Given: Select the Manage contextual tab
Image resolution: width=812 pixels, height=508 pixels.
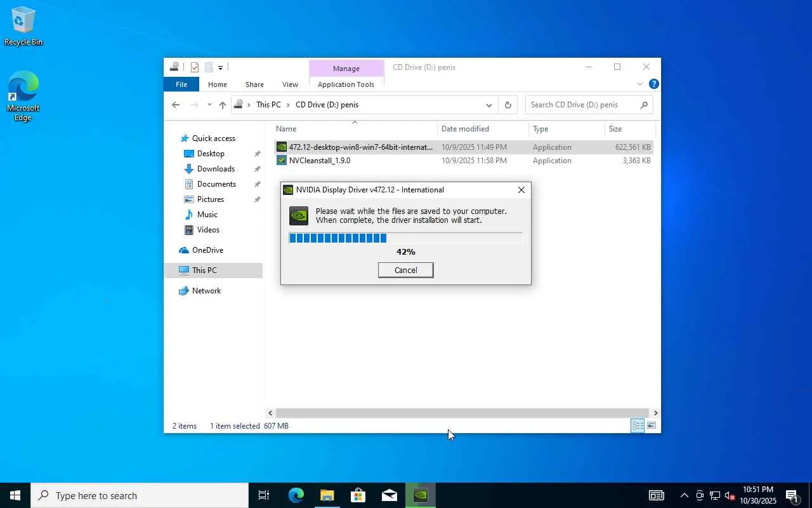Looking at the screenshot, I should [346, 68].
